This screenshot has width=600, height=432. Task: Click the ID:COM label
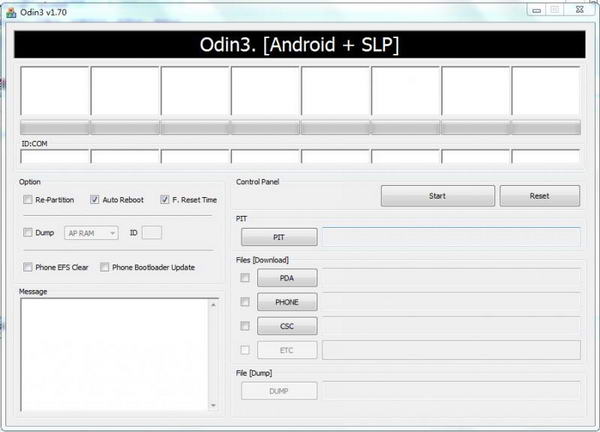[34, 144]
